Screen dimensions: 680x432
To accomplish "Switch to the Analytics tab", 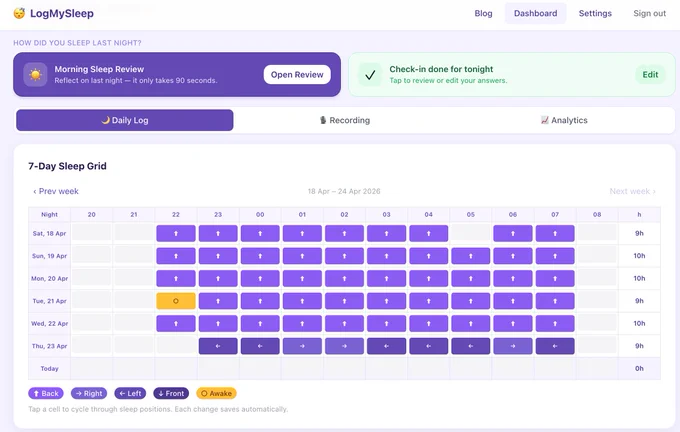I will coord(564,120).
